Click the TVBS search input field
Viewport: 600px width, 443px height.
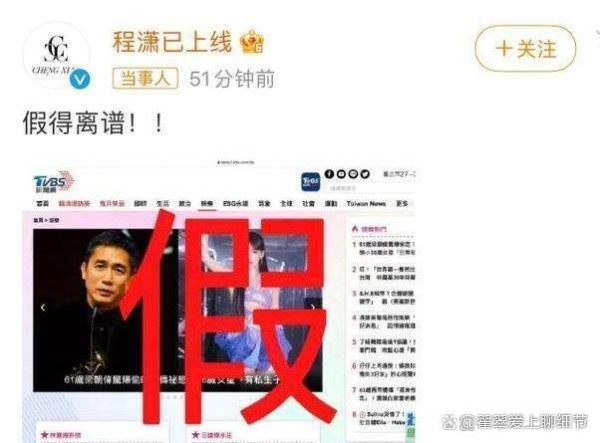point(369,188)
